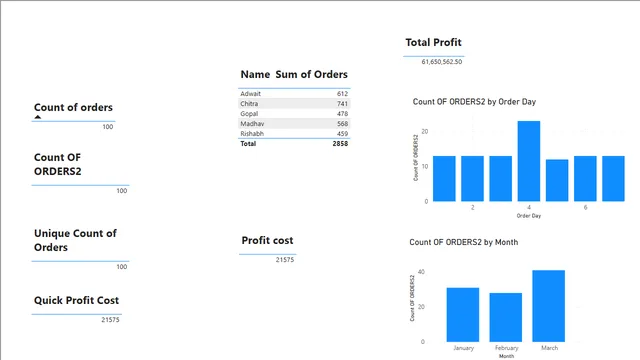This screenshot has width=640, height=360.
Task: Click the value 478 for Gopal
Action: coord(342,113)
